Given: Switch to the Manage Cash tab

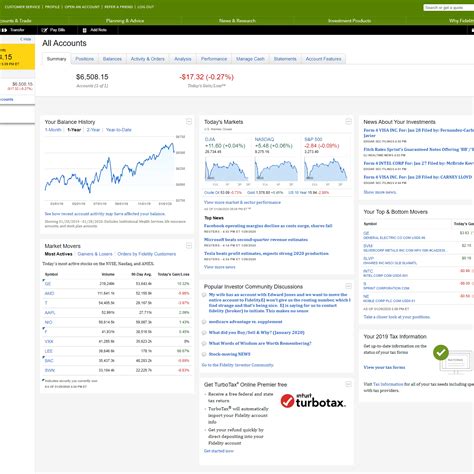Looking at the screenshot, I should pos(250,59).
